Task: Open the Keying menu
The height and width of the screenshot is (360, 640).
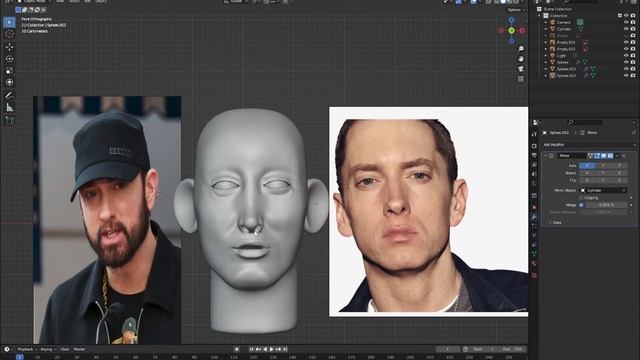Action: click(47, 349)
